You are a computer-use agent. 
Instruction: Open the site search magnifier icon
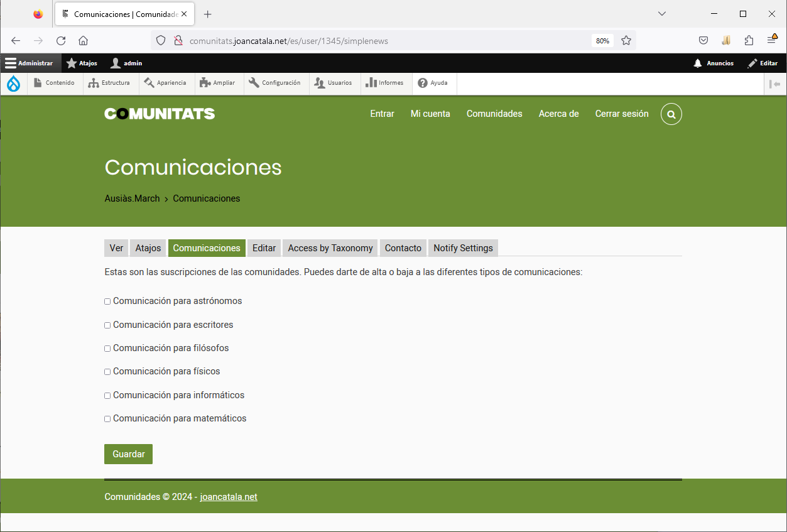(671, 114)
